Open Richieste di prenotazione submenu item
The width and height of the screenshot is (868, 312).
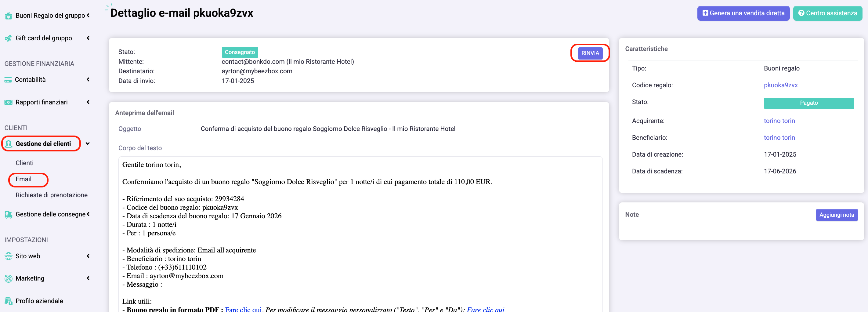coord(51,195)
